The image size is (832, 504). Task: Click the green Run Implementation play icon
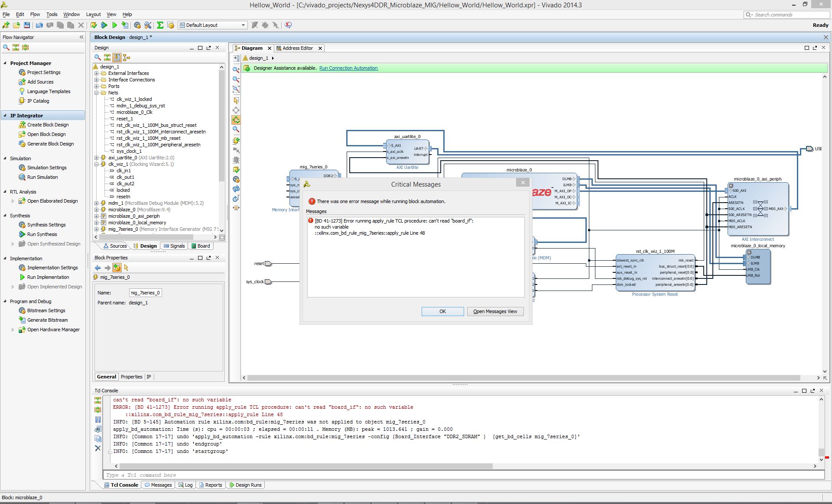click(114, 25)
